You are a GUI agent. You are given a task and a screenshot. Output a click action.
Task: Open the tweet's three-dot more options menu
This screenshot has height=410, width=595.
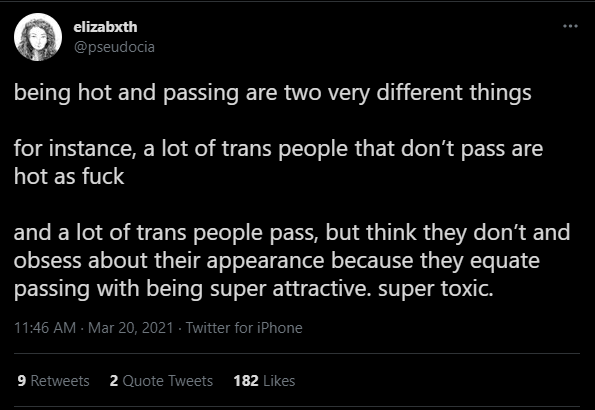pyautogui.click(x=570, y=26)
